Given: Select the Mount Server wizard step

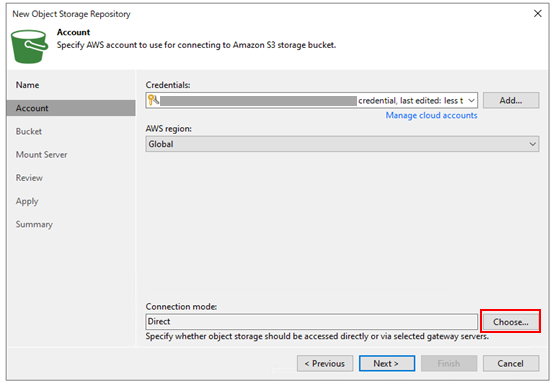Looking at the screenshot, I should pos(41,155).
